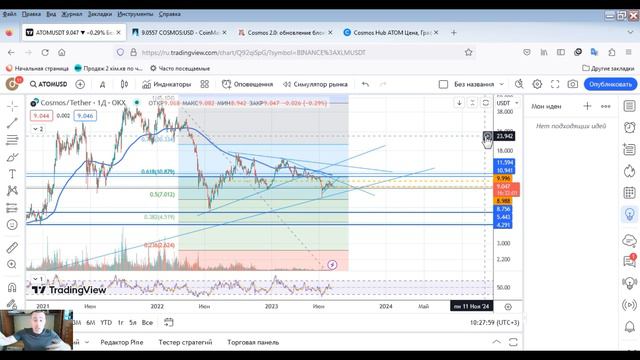The height and width of the screenshot is (360, 640).
Task: Start the Симулятор рынка replay
Action: [x=315, y=84]
